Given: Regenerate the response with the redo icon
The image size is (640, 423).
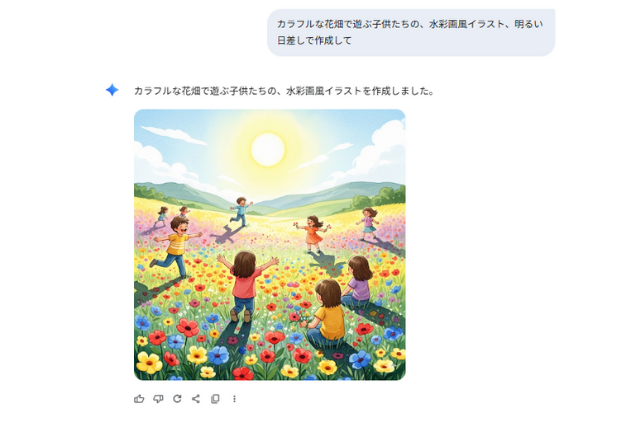Looking at the screenshot, I should [177, 399].
